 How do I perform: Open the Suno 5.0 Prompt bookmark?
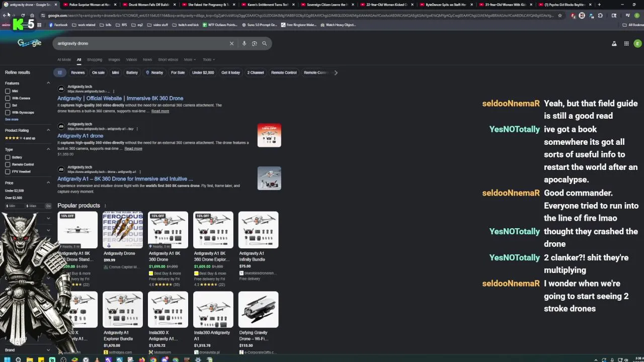click(x=260, y=25)
